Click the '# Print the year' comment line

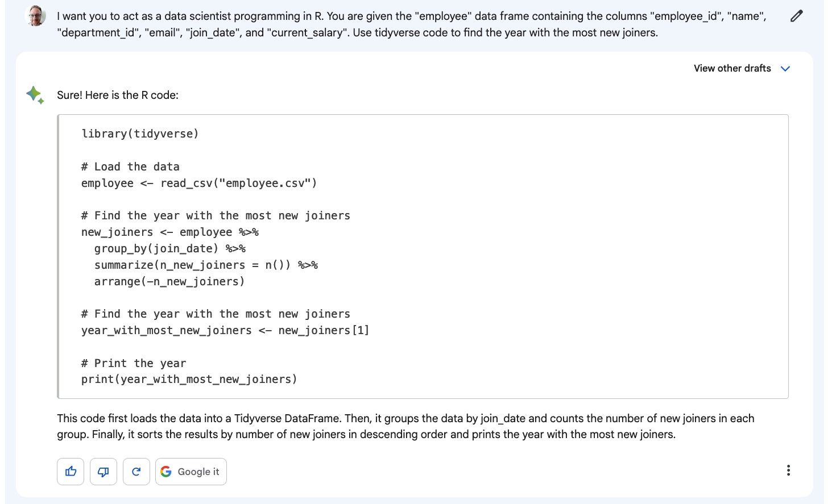[x=134, y=363]
